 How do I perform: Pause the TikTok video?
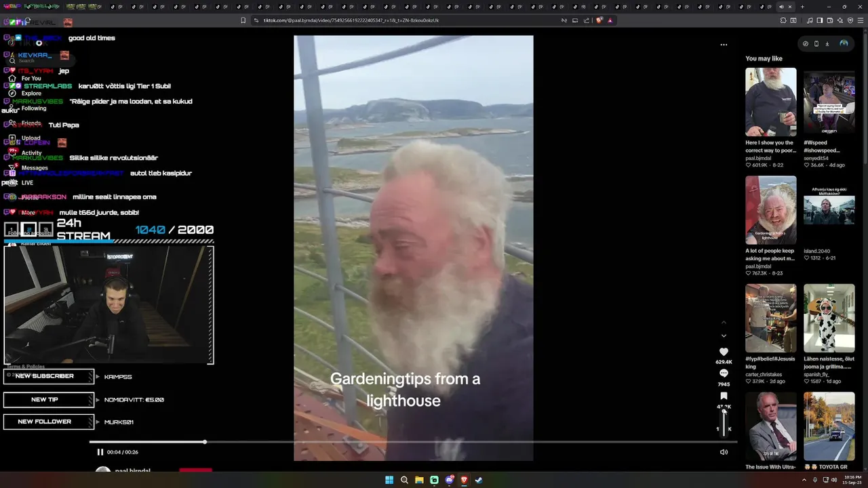[100, 452]
